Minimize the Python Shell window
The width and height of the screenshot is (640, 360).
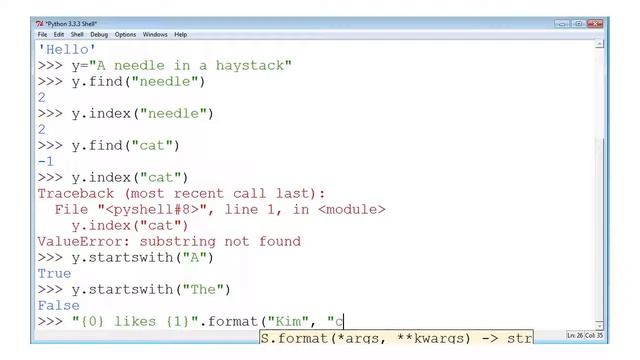(x=562, y=24)
